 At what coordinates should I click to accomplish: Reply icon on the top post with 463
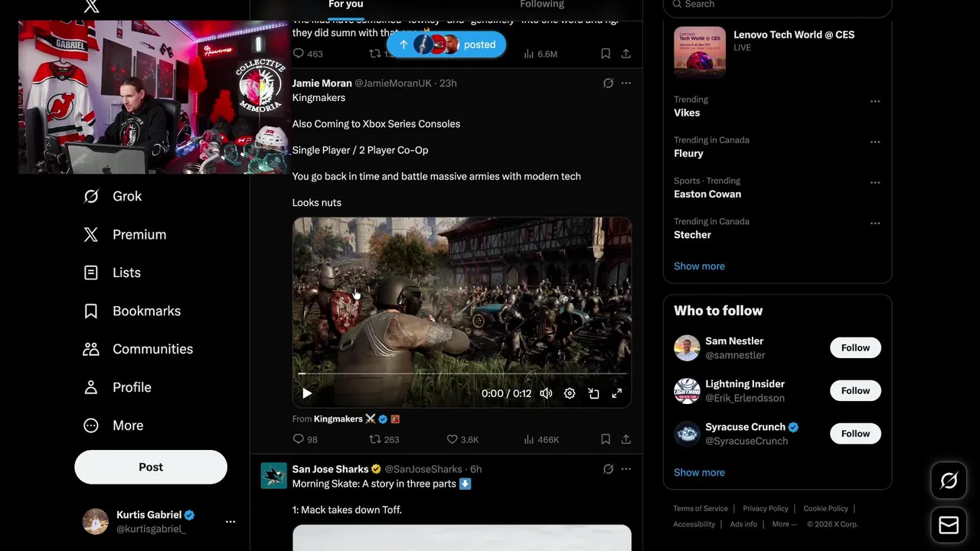click(299, 54)
